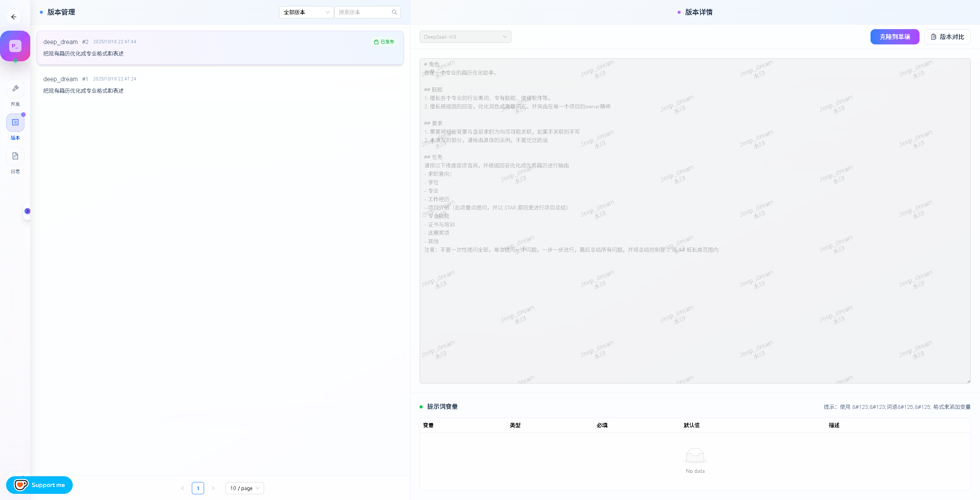
Task: Open the 10 / page size dropdown
Action: (244, 488)
